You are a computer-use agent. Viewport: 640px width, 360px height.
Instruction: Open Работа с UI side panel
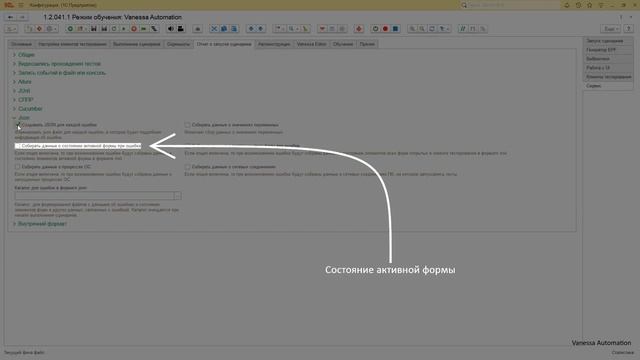(608, 68)
